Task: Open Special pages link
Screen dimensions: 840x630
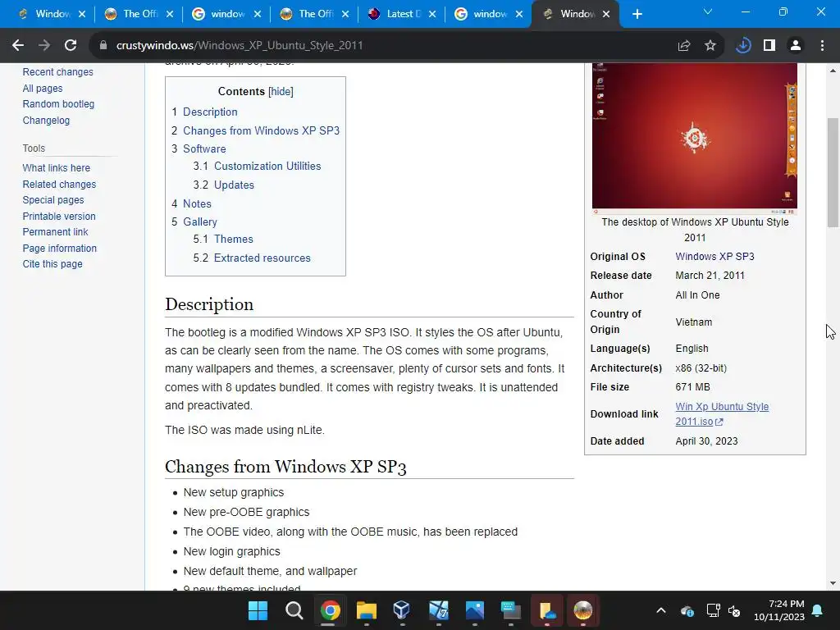Action: (x=53, y=200)
